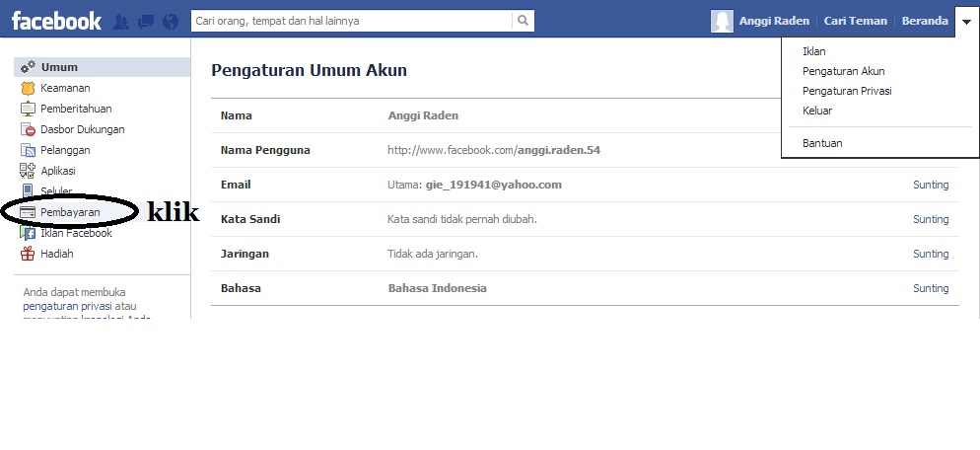980x450 pixels.
Task: Open Pemberitahuan settings section
Action: [x=76, y=109]
